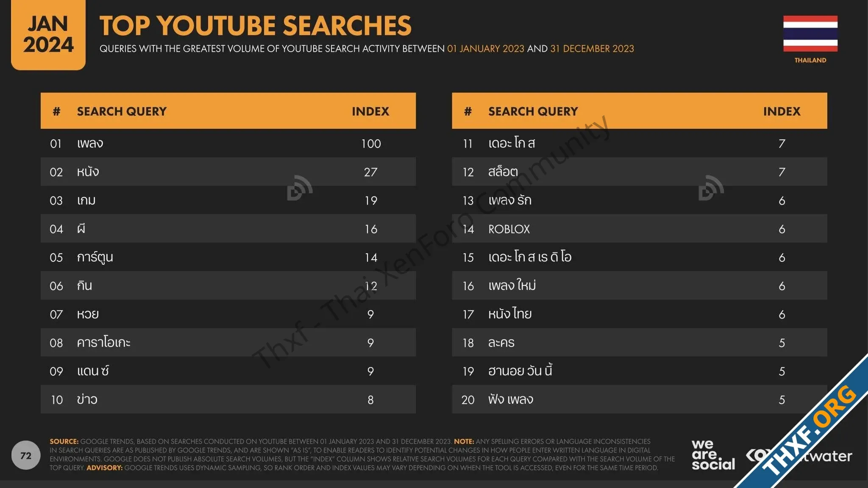
Task: Click the index value 19 in row 03
Action: [x=371, y=200]
